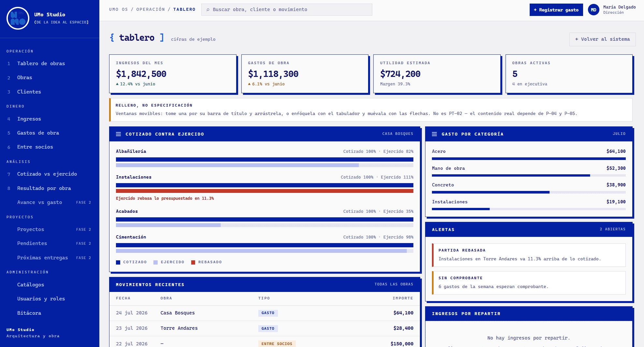Select Resultado por obra

[50, 188]
